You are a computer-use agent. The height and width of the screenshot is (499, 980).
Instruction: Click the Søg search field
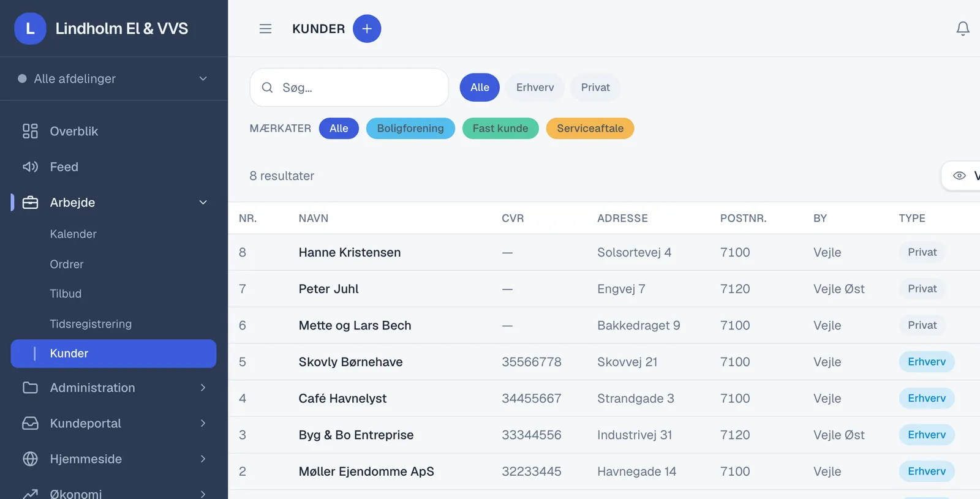(x=349, y=88)
